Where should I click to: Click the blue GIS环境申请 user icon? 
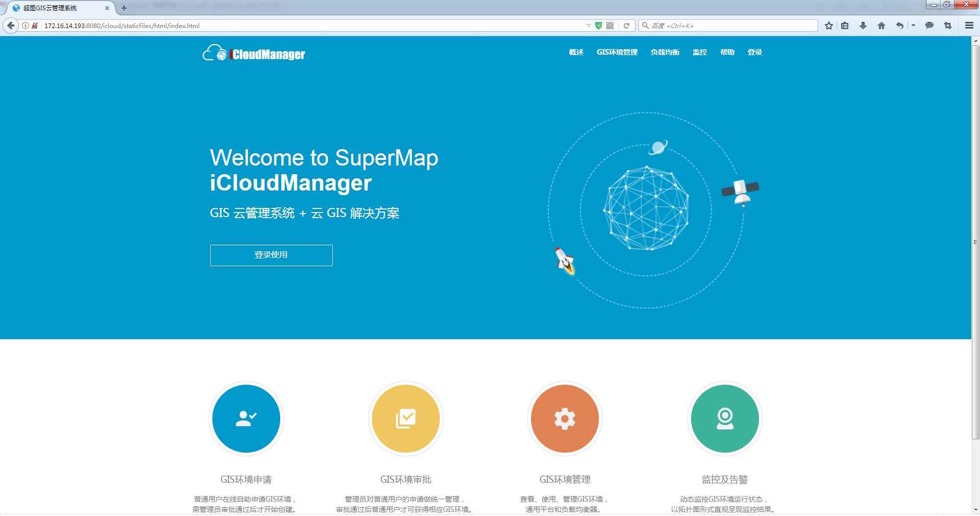pos(246,418)
